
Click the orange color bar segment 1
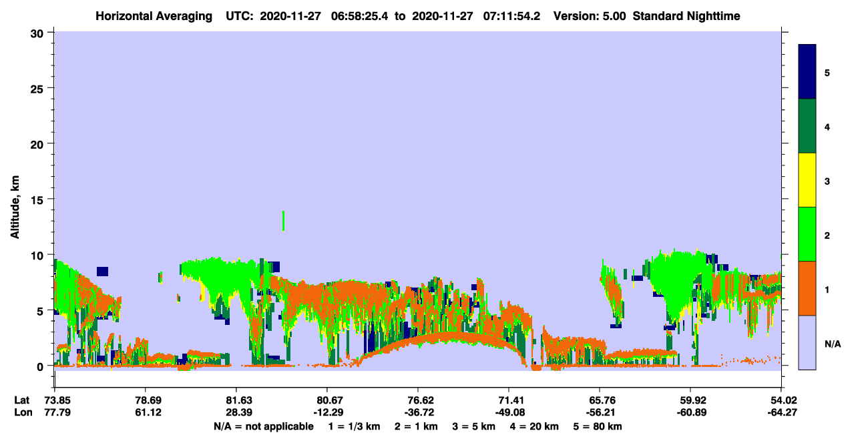pyautogui.click(x=807, y=288)
